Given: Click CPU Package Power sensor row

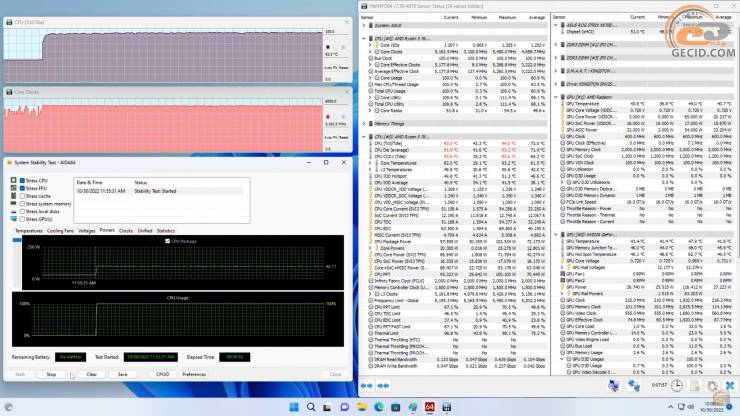Looking at the screenshot, I should coord(458,241).
